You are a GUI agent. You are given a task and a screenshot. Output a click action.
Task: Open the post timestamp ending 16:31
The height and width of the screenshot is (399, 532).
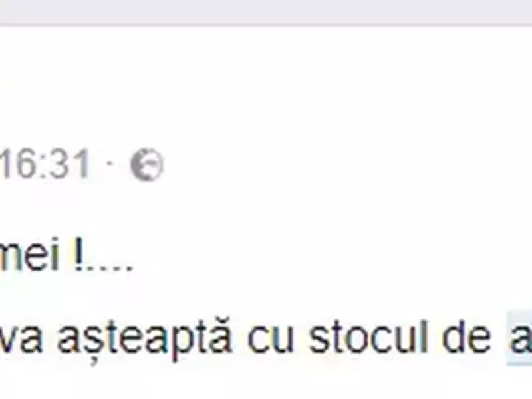click(45, 165)
